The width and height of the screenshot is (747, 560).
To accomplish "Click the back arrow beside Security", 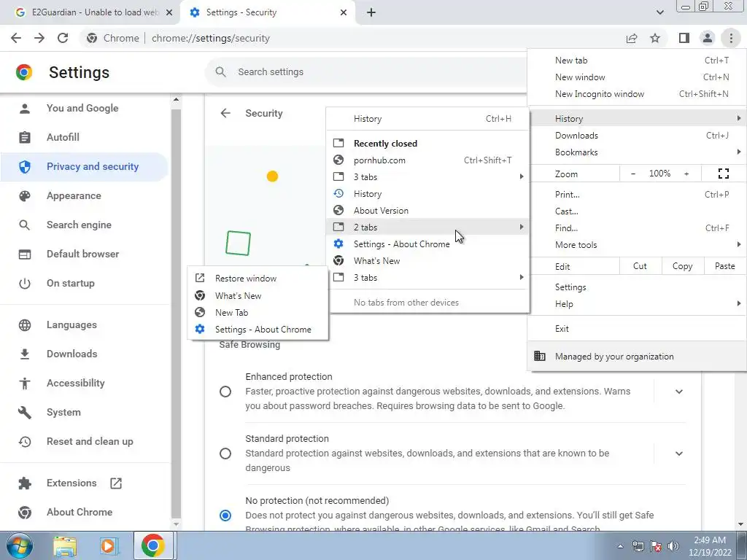I will click(225, 113).
